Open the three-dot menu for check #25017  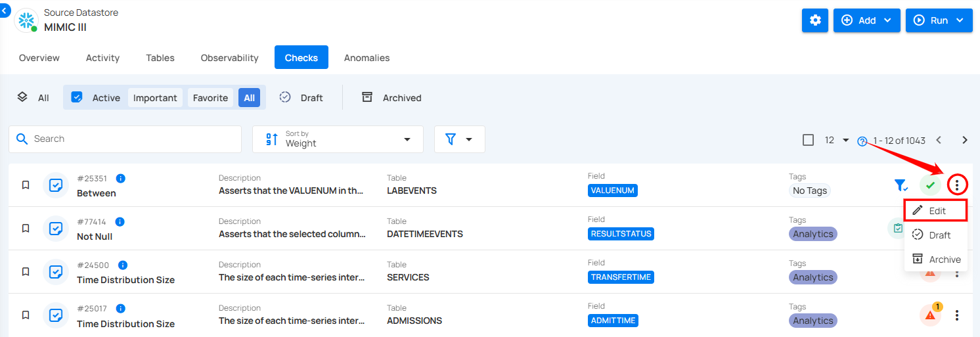pyautogui.click(x=957, y=315)
